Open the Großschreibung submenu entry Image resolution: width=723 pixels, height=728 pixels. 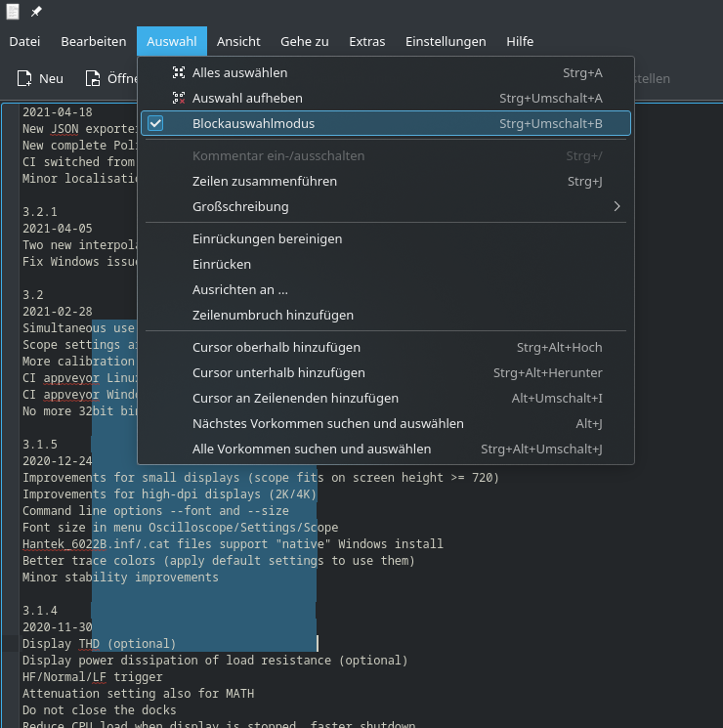coord(386,206)
